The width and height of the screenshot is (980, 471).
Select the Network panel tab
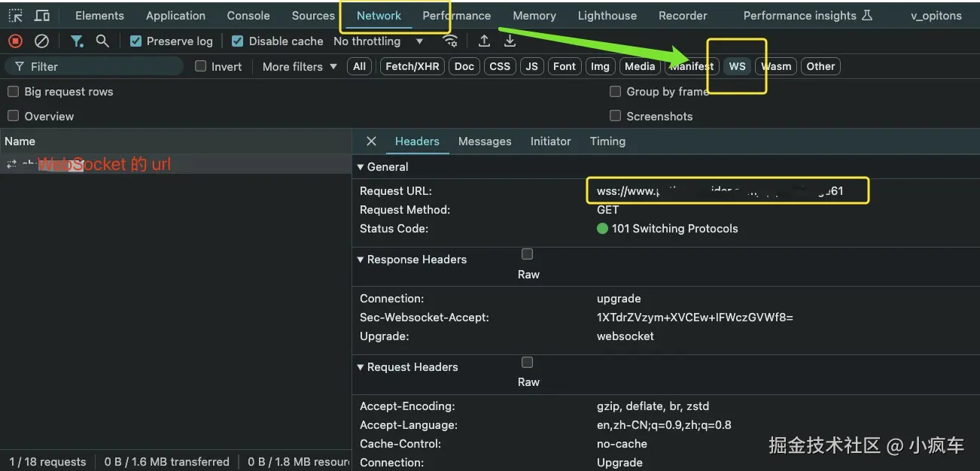(379, 16)
